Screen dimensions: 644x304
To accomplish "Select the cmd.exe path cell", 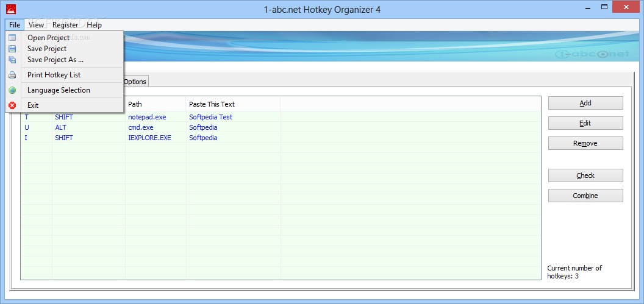I will click(140, 127).
